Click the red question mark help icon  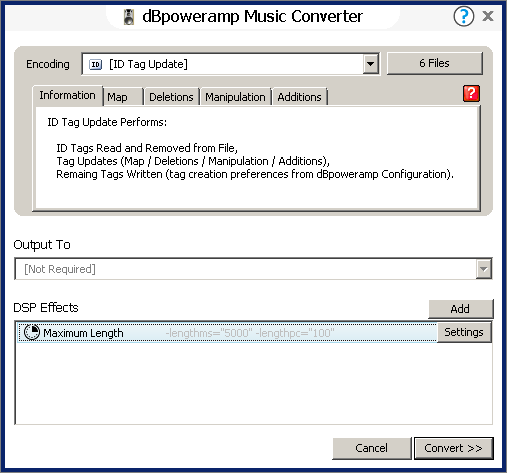pos(471,93)
